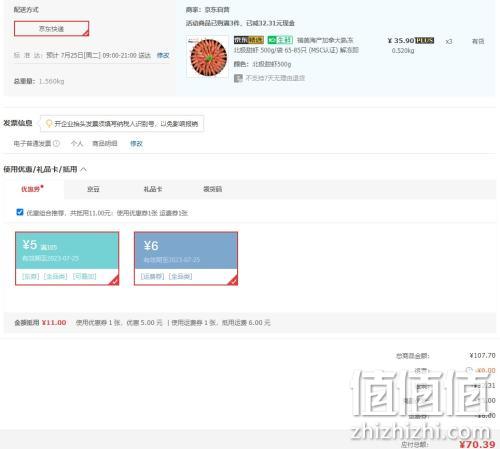This screenshot has width=500, height=449.
Task: Click the green 生鲜 tag icon
Action: 280,40
